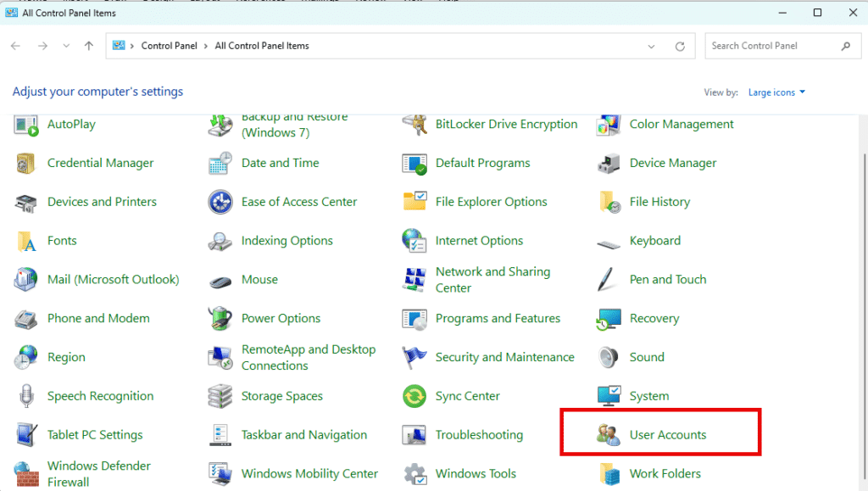This screenshot has height=491, width=868.
Task: Open the View by Large icons dropdown
Action: tap(776, 92)
